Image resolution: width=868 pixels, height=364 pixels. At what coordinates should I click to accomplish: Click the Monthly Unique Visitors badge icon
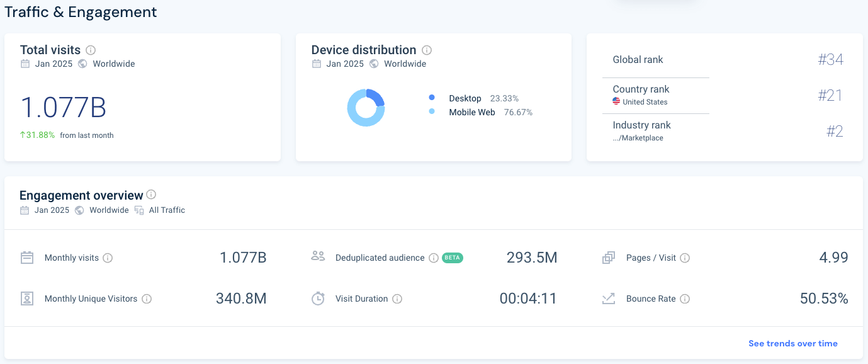tap(26, 298)
